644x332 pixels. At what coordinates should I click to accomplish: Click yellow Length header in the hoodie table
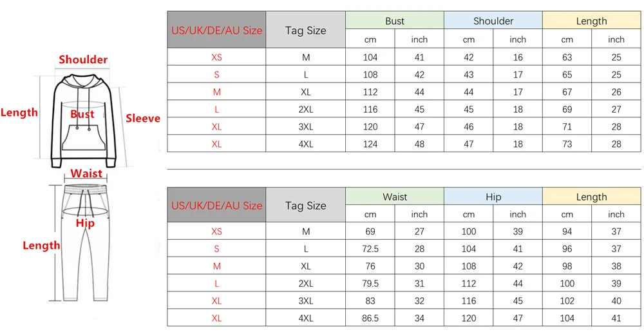tap(591, 21)
